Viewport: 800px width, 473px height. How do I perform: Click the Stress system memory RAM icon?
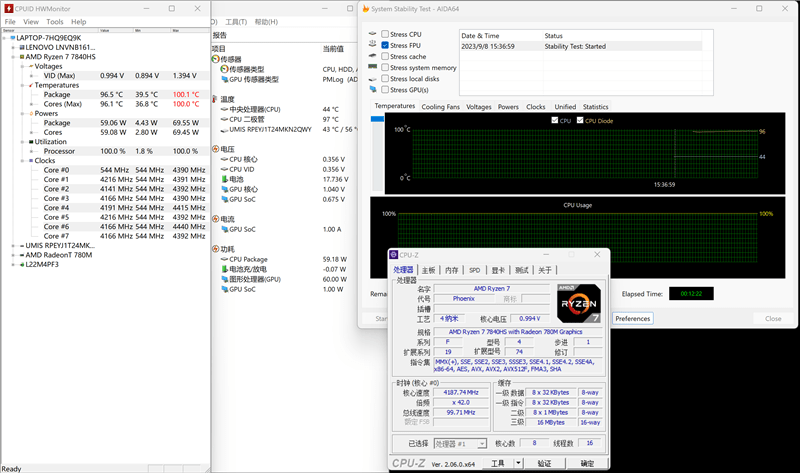(x=372, y=67)
